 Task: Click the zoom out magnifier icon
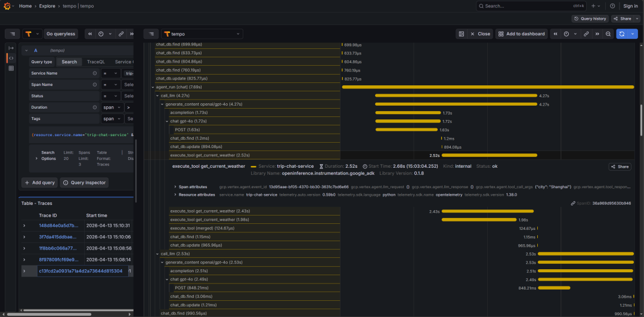pyautogui.click(x=608, y=34)
